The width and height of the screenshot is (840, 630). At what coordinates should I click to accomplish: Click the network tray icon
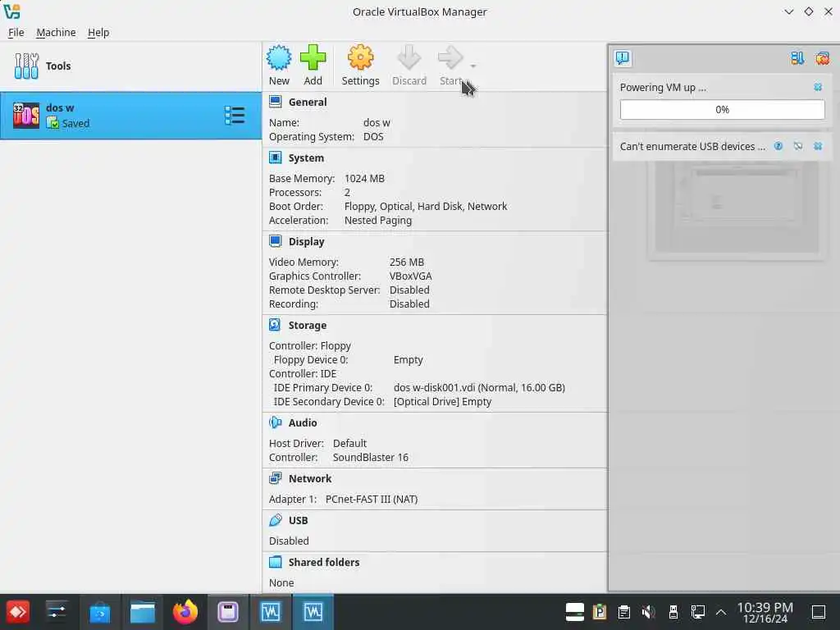tap(697, 612)
